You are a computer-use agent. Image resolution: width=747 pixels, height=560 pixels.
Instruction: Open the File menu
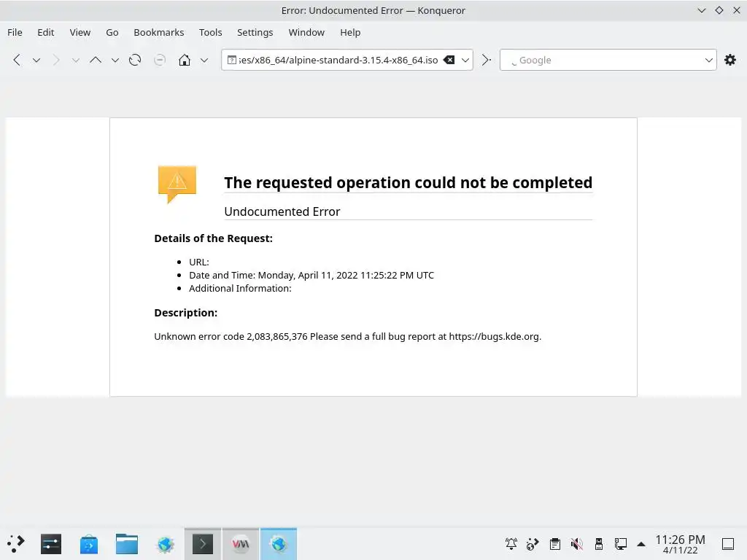coord(15,32)
